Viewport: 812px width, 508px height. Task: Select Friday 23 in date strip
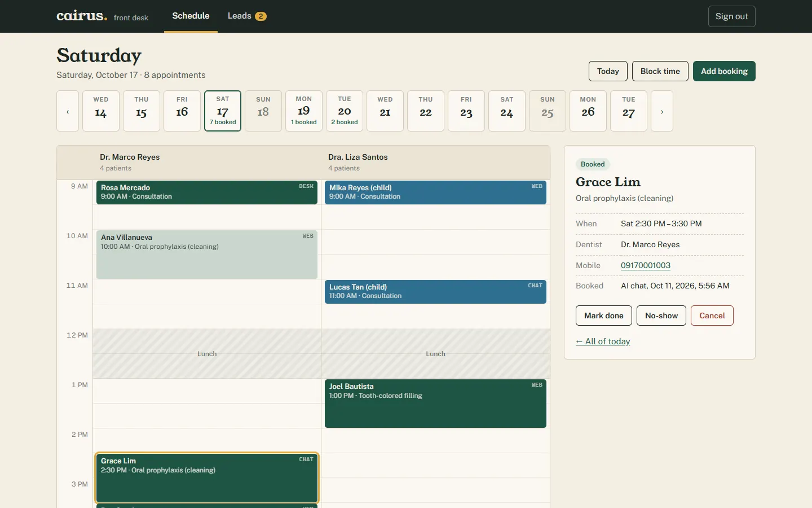click(466, 111)
